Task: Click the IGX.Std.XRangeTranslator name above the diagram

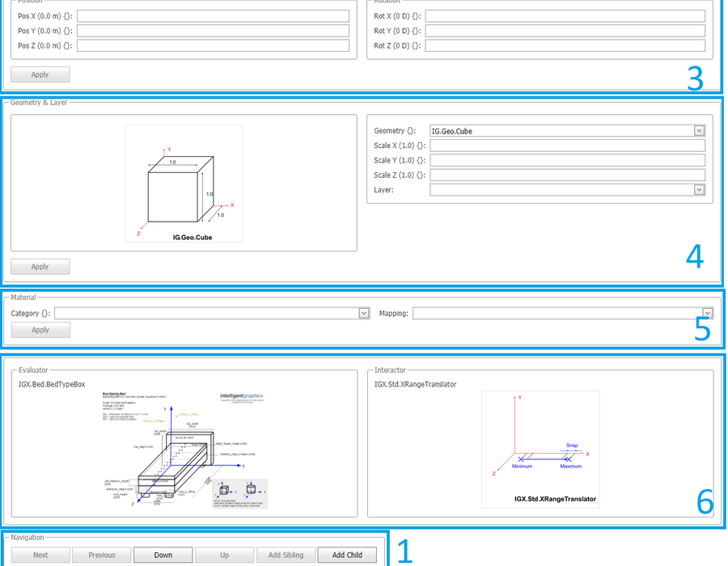Action: point(415,385)
